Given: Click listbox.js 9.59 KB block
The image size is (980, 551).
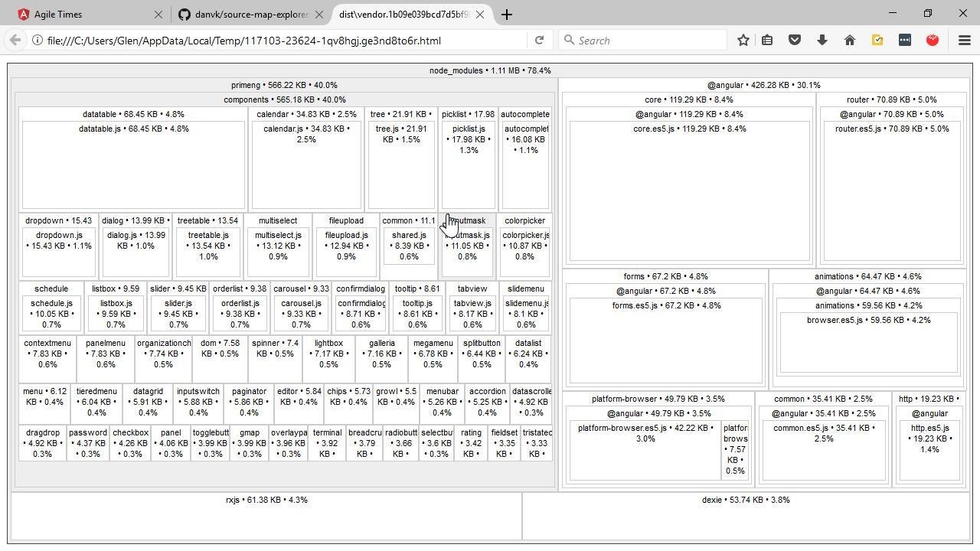Looking at the screenshot, I should pos(116,314).
